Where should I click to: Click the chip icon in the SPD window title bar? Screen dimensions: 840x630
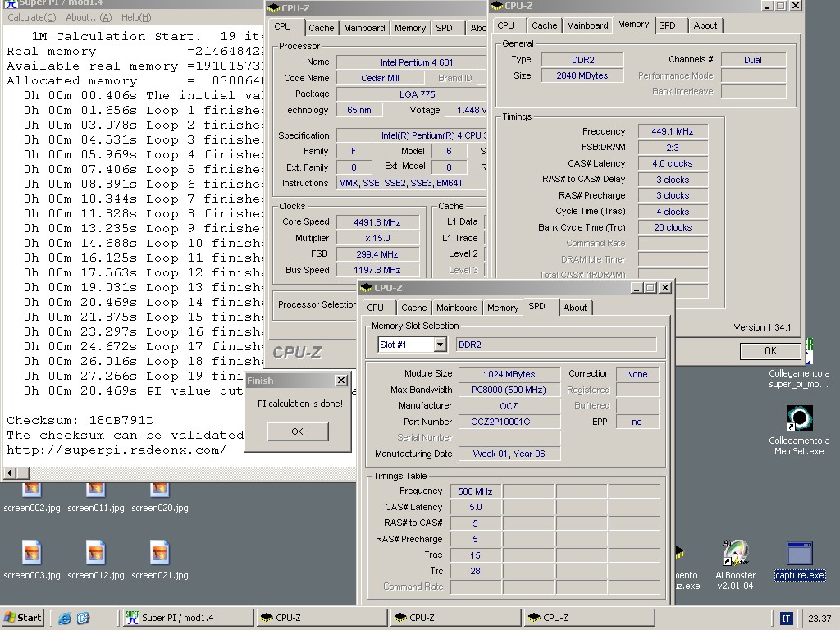pyautogui.click(x=367, y=288)
